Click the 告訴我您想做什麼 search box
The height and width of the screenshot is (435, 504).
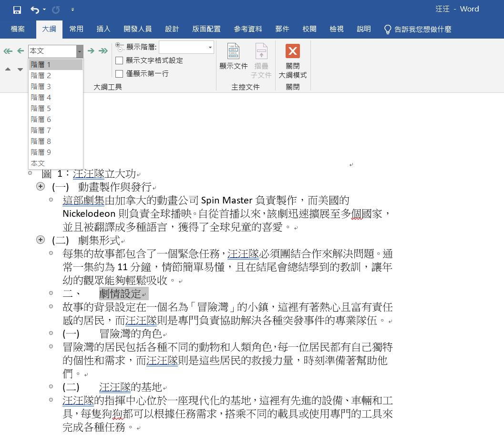click(x=422, y=29)
